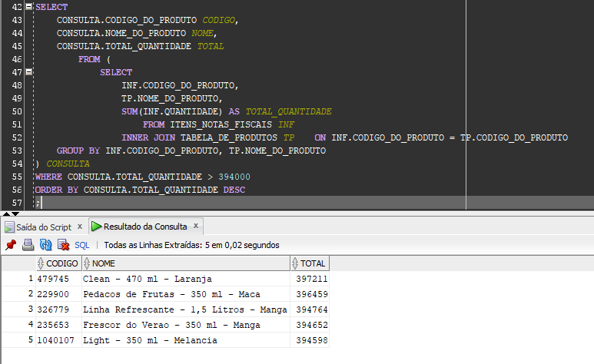Place cursor on the 394000 value in editor
This screenshot has width=594, height=364.
(234, 177)
